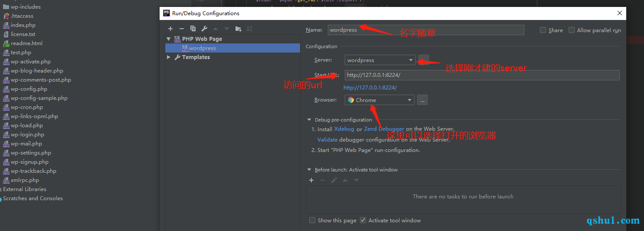
Task: Toggle the Share checkbox
Action: click(x=543, y=30)
